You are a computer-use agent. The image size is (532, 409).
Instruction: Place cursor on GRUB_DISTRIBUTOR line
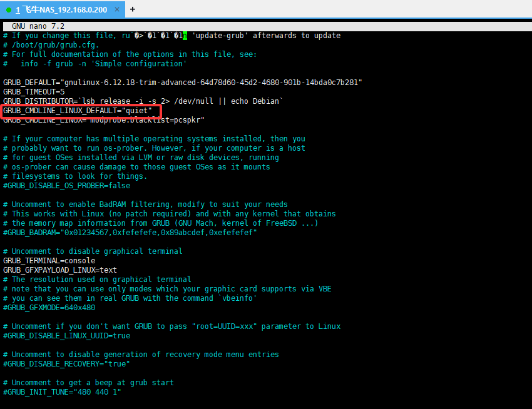click(x=143, y=101)
